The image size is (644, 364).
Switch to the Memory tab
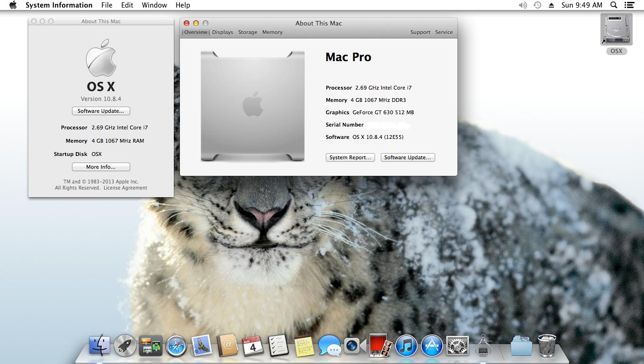(x=272, y=32)
